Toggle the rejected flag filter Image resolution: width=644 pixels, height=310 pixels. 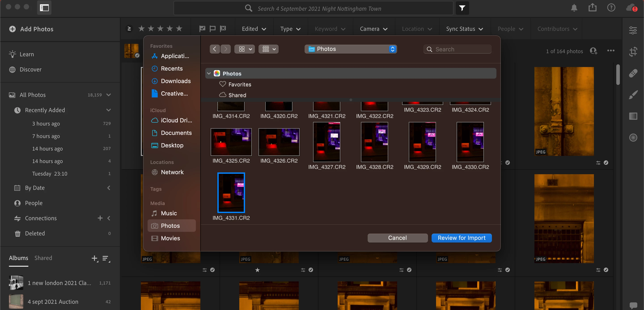pos(223,29)
